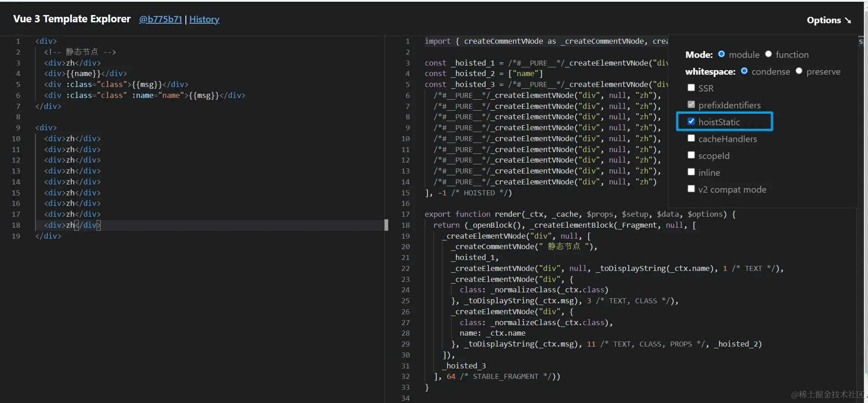Click the STABLE_FRAGMENT output line
Screen dimensions: 868x403
coord(497,376)
